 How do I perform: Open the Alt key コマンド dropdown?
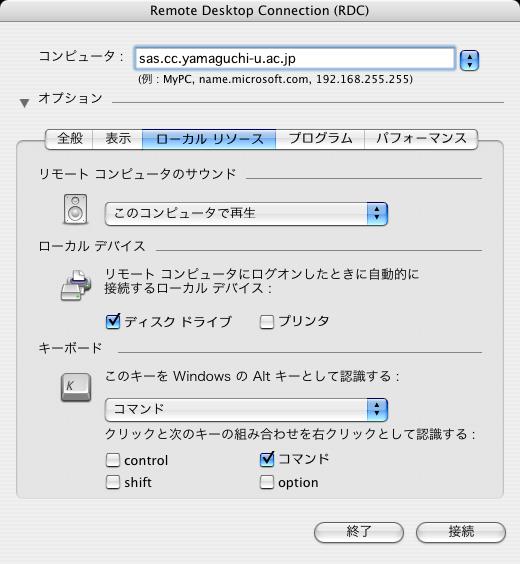pyautogui.click(x=246, y=410)
